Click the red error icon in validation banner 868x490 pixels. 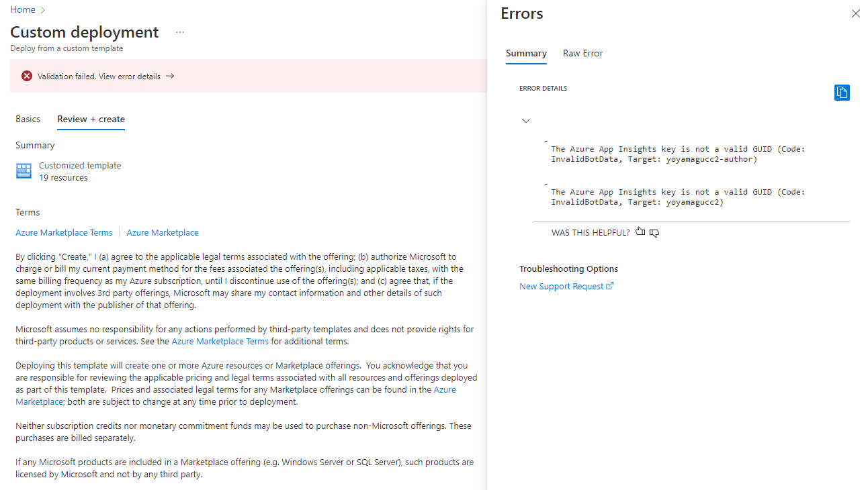point(26,75)
